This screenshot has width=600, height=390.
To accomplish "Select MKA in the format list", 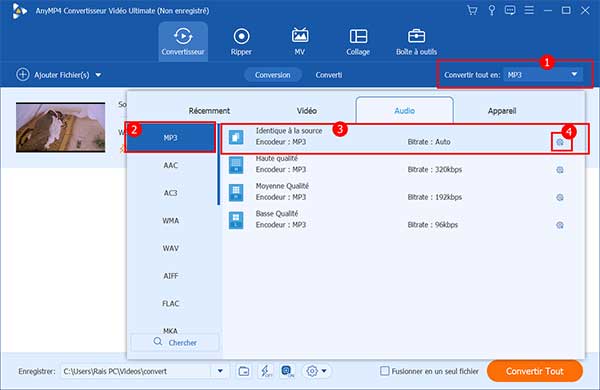I will click(x=170, y=331).
